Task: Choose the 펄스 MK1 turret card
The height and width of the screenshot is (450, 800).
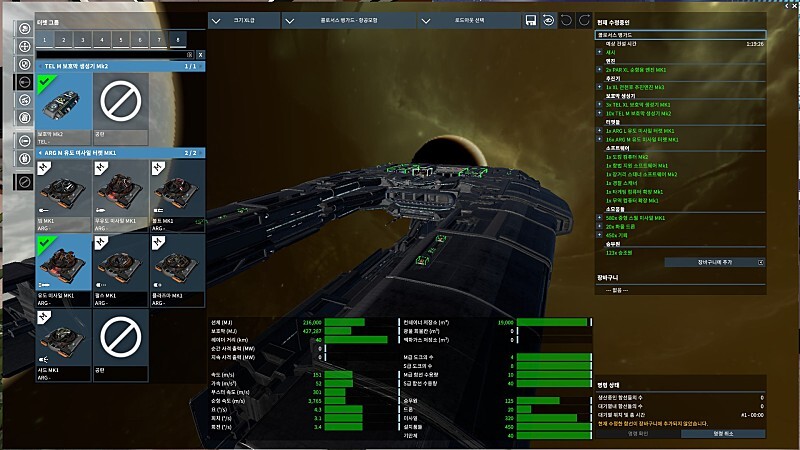Action: click(x=120, y=270)
